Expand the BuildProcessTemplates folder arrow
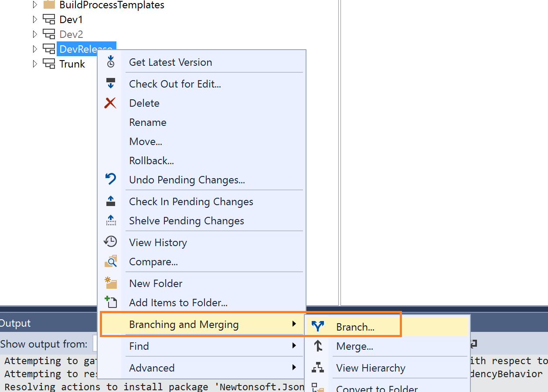This screenshot has width=548, height=392. coord(35,5)
